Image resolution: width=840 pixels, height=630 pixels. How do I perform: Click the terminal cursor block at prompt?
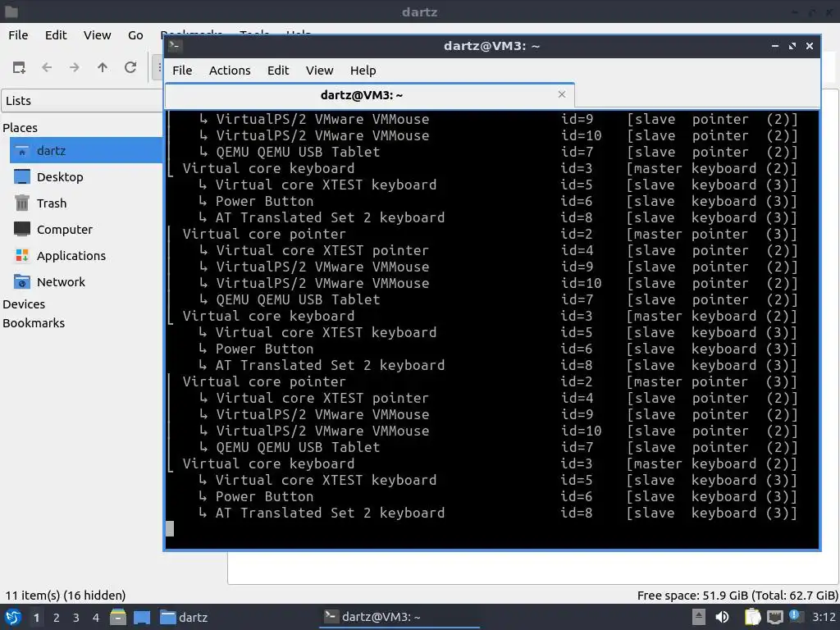point(170,529)
